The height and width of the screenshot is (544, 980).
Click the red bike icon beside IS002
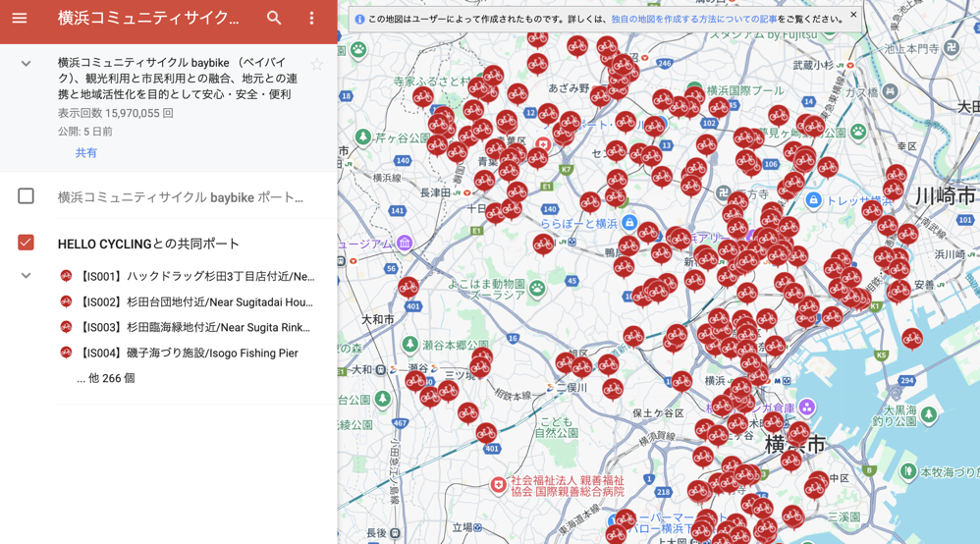pos(66,302)
